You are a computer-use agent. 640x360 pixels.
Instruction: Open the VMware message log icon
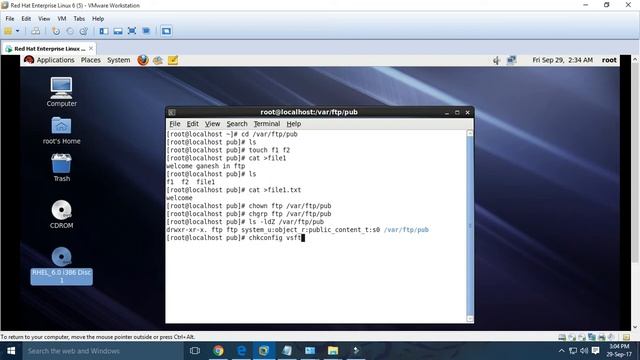627,337
